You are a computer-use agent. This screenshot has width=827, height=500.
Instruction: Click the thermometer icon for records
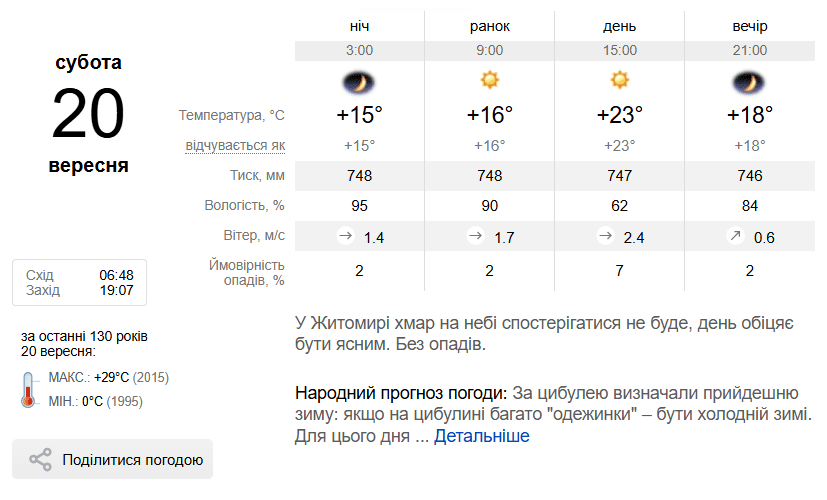[x=27, y=389]
